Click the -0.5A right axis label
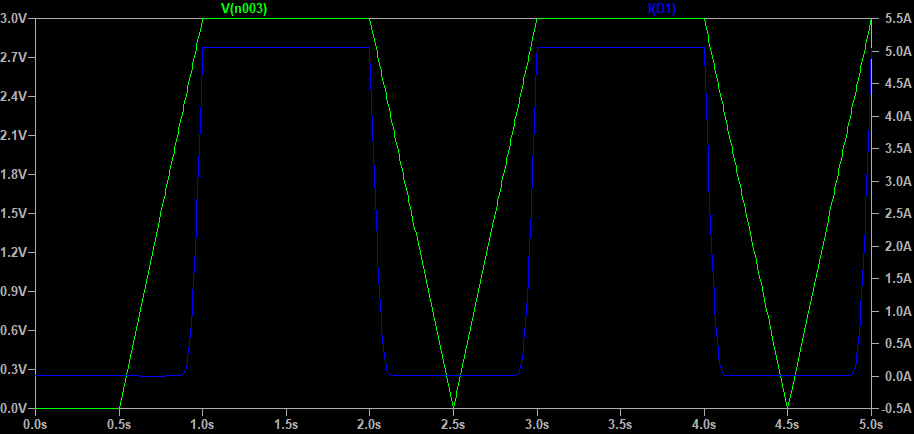914x434 pixels. [897, 409]
